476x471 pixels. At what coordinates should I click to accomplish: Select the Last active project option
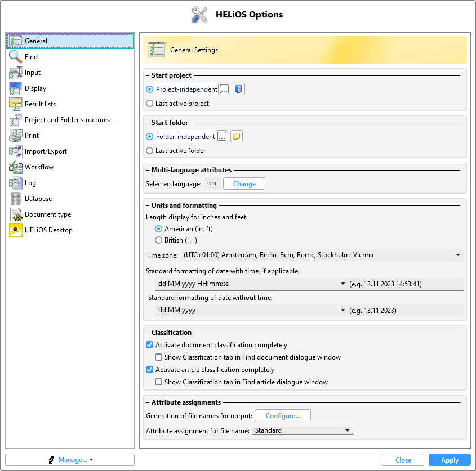(149, 104)
